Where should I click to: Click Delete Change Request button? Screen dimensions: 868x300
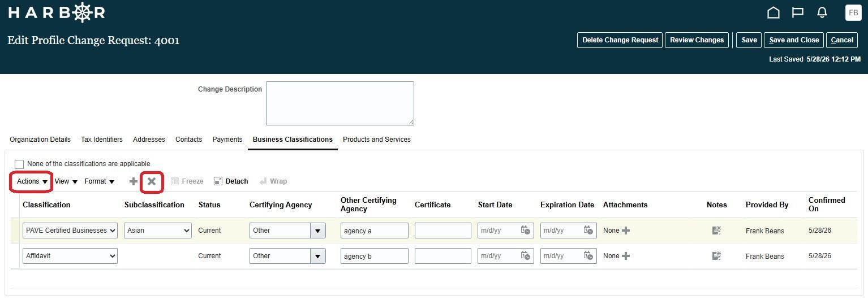coord(620,40)
